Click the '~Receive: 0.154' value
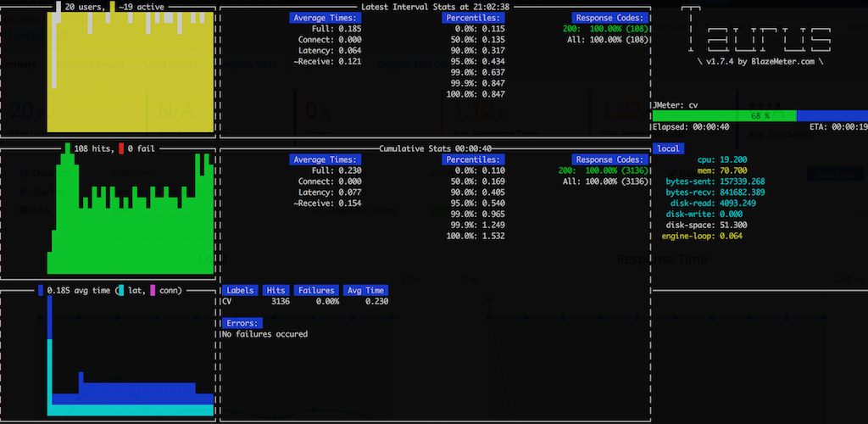This screenshot has width=868, height=424. [x=328, y=204]
